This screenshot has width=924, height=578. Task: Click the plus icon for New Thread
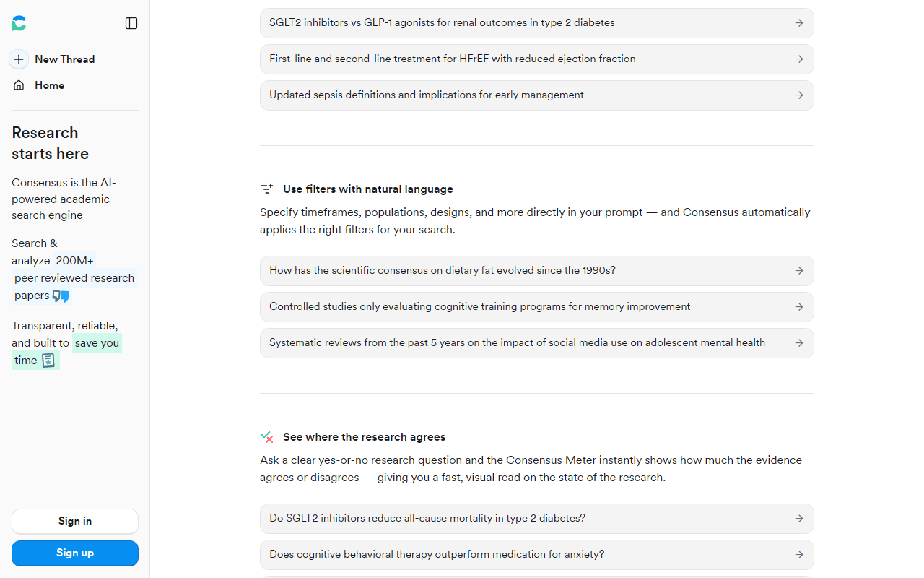(x=19, y=59)
